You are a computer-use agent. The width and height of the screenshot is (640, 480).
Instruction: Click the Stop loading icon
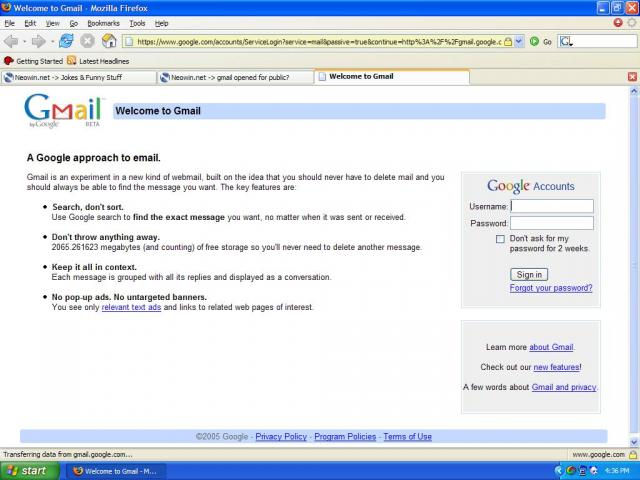[x=87, y=41]
